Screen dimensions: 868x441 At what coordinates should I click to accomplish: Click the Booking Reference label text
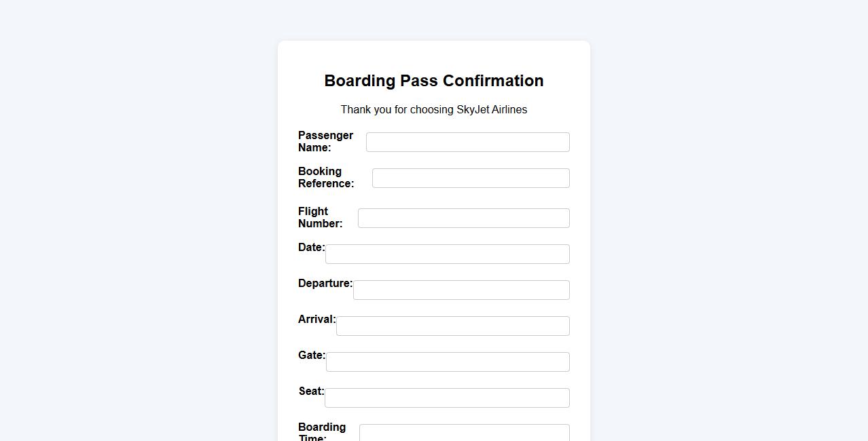pyautogui.click(x=325, y=177)
